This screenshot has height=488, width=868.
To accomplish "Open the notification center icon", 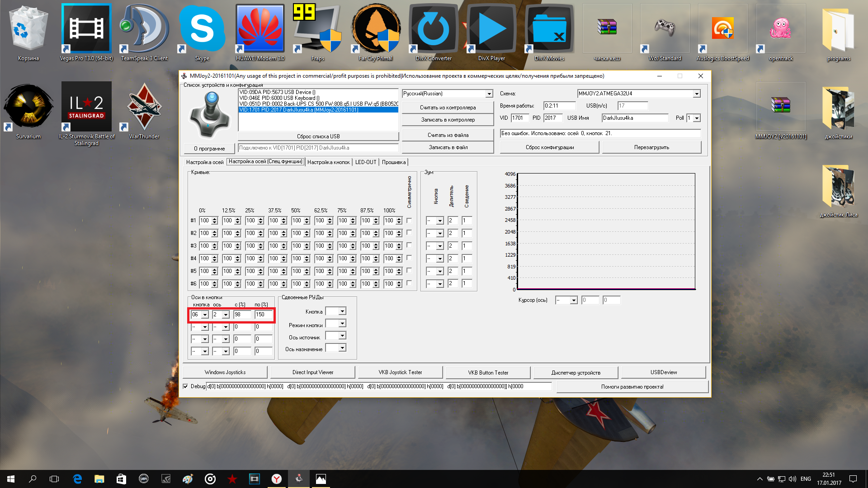I will tap(853, 479).
